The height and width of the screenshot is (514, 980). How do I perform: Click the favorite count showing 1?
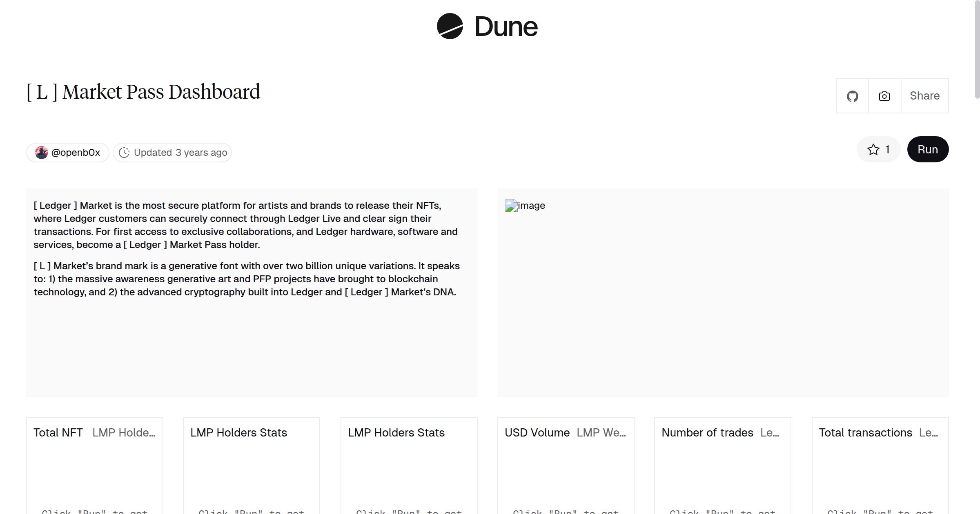(887, 149)
